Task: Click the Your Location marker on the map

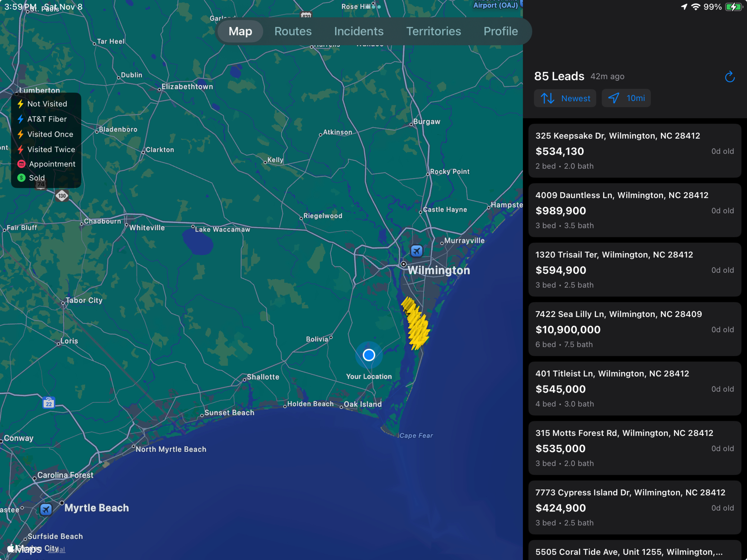Action: (369, 355)
